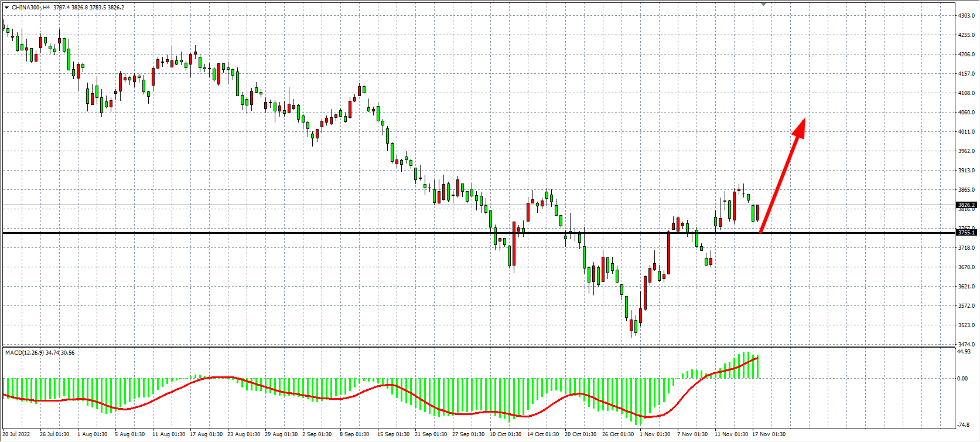Click the 20 Jul 2022 date label

coord(16,434)
